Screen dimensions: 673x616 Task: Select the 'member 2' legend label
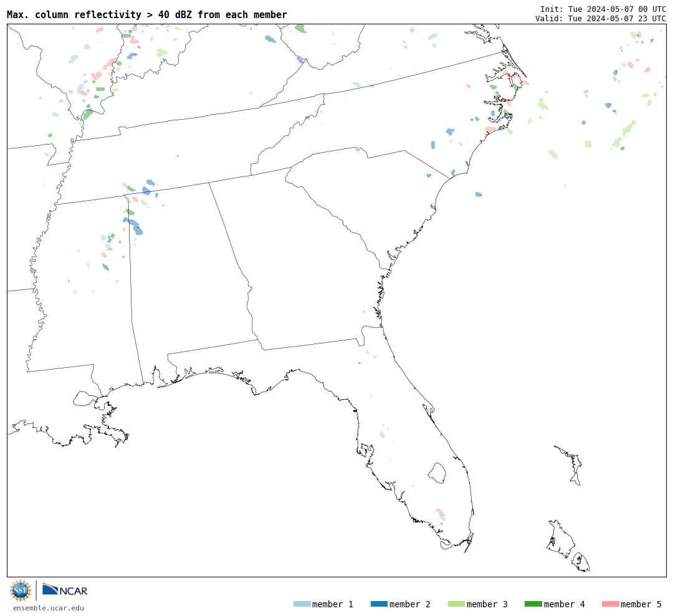click(410, 604)
